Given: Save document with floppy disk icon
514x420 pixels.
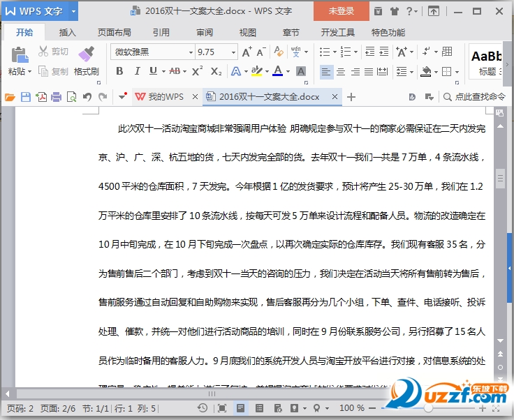Looking at the screenshot, I should pos(26,97).
